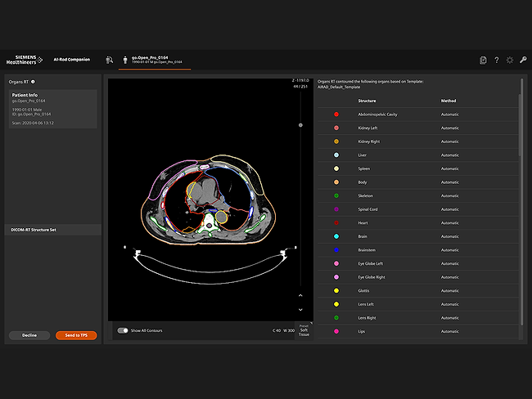Click the wrench tools icon in header
The image size is (532, 399).
click(522, 60)
